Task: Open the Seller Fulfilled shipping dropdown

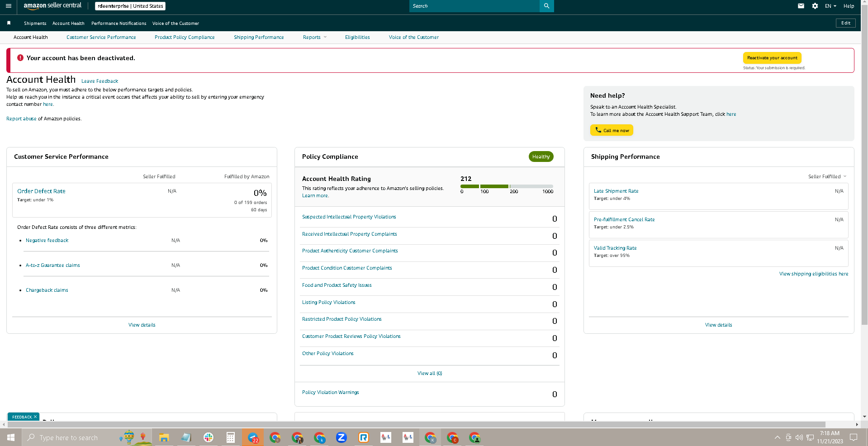Action: [x=827, y=176]
